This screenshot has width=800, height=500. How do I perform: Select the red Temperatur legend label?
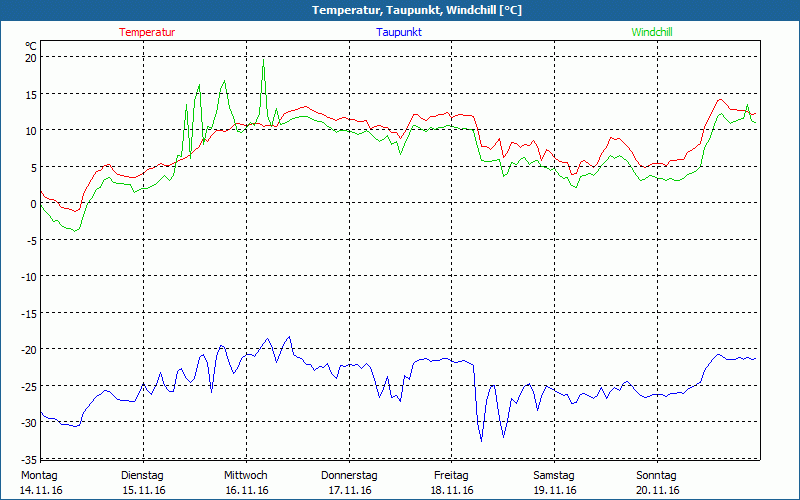(147, 32)
